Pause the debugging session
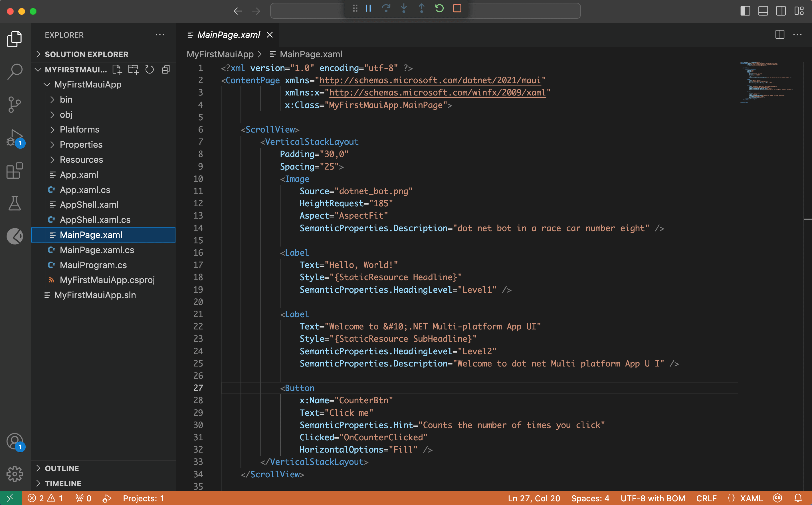Image resolution: width=812 pixels, height=505 pixels. pos(368,8)
